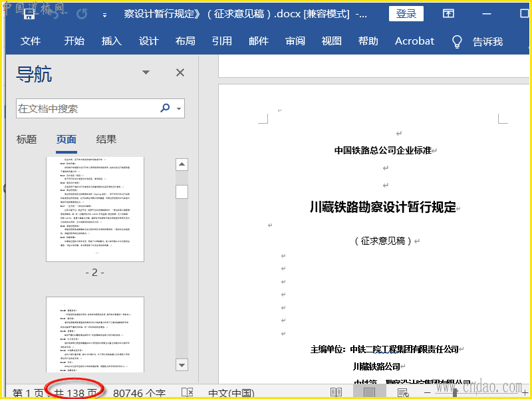Viewport: 532px width, 399px height.
Task: Click the navigation pane scrollbar thumb
Action: click(x=182, y=192)
